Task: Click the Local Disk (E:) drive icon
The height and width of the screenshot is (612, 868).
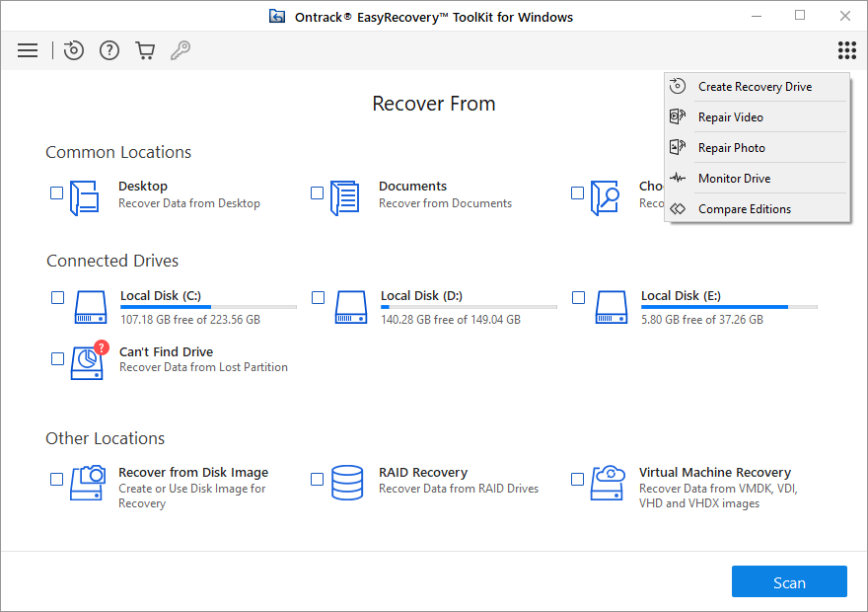Action: [612, 307]
